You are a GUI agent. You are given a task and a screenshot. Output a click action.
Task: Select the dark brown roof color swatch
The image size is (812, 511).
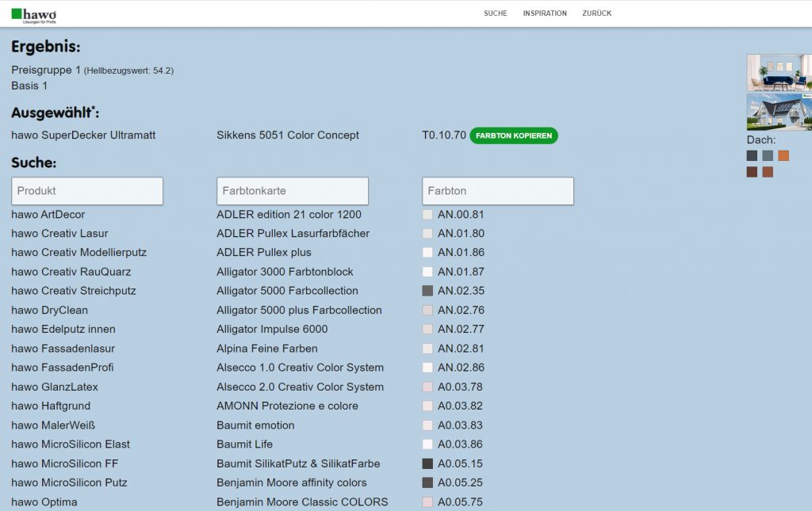click(752, 172)
